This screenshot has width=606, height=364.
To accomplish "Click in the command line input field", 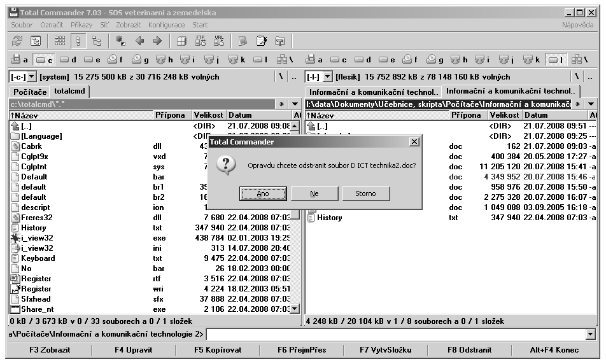I will coord(396,334).
